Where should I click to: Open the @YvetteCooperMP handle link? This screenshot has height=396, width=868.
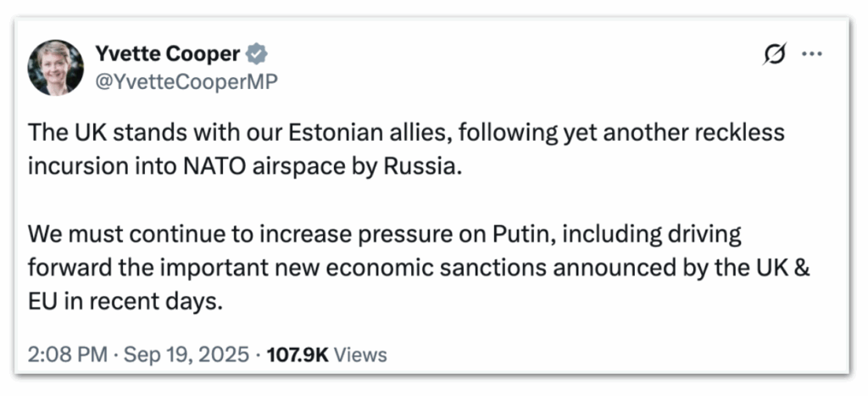[x=187, y=81]
